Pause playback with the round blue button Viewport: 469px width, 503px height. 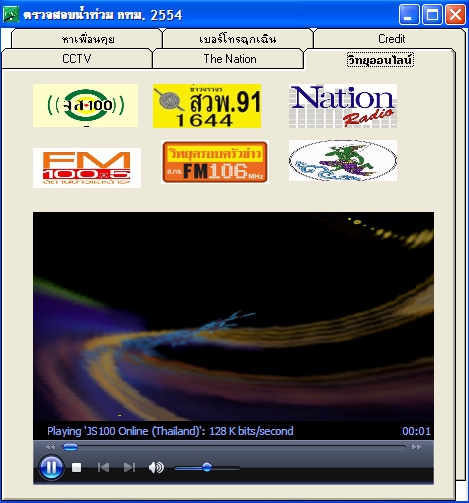point(51,467)
